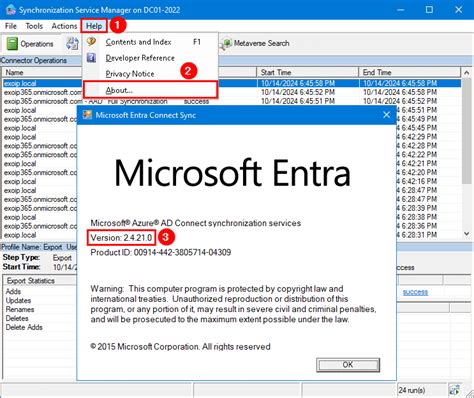Image resolution: width=474 pixels, height=398 pixels.
Task: Select the highlighted exoip.local row
Action: click(232, 83)
